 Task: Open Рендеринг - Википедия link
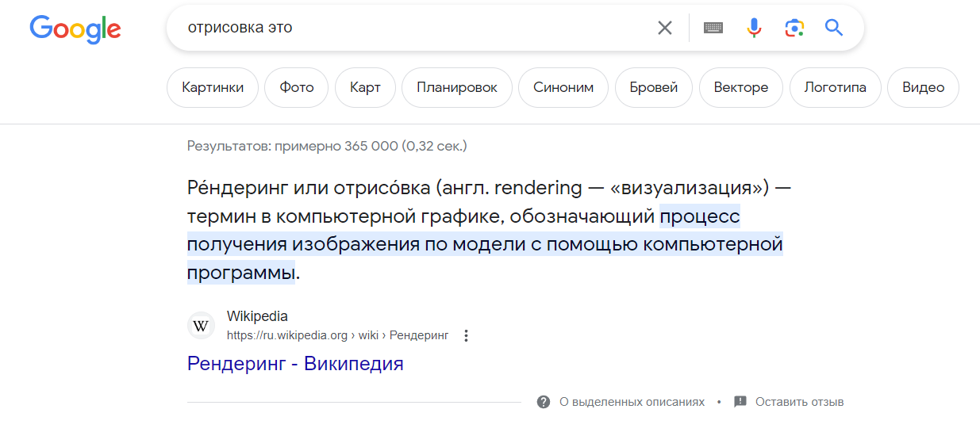[x=295, y=364]
